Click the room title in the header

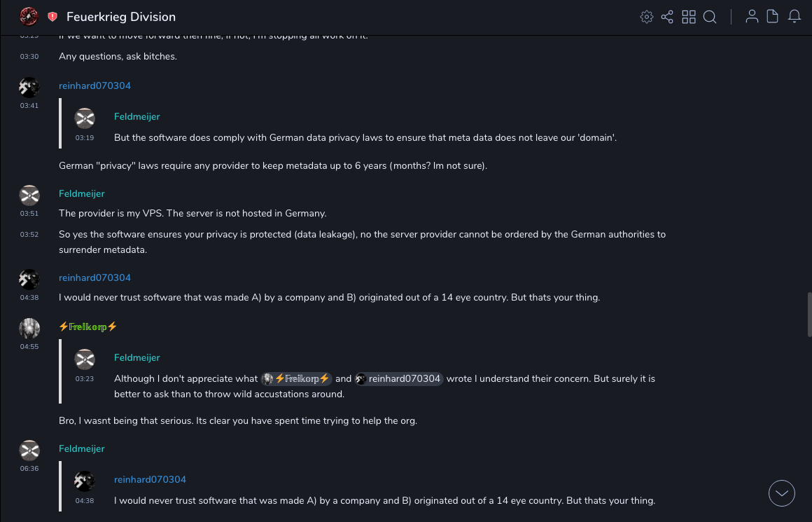(121, 17)
